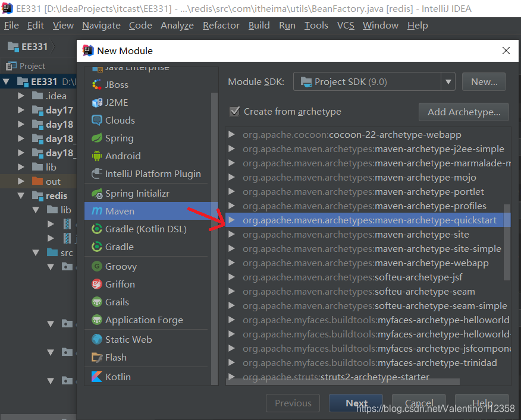Select myfaces-archetype-trinidad archetype row
Viewport: 521px width, 420px height.
click(368, 362)
